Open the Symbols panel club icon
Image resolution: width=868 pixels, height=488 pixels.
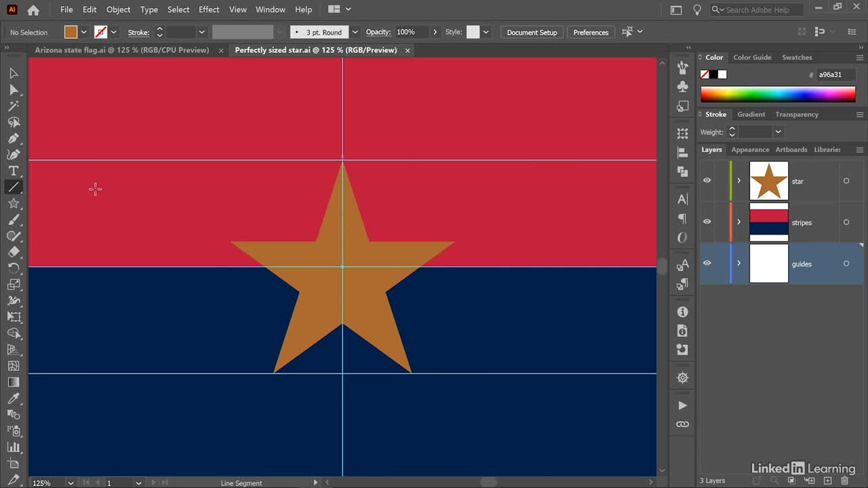tap(683, 87)
